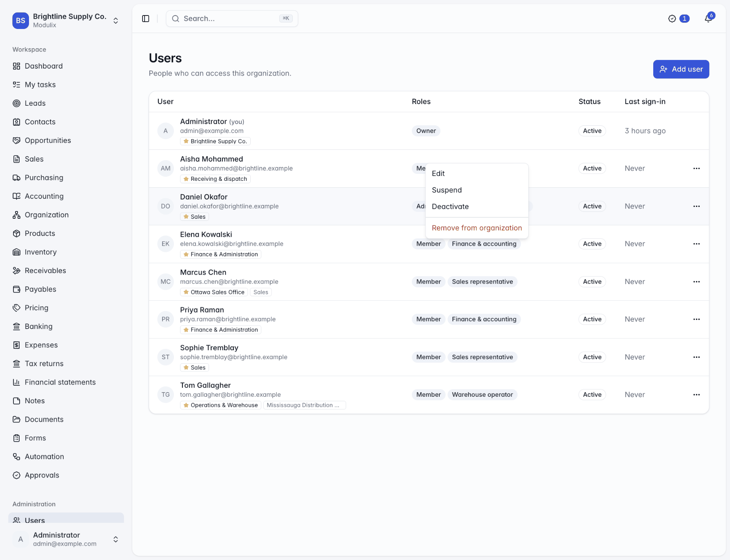The image size is (730, 560).
Task: Open the notifications bell
Action: click(708, 18)
